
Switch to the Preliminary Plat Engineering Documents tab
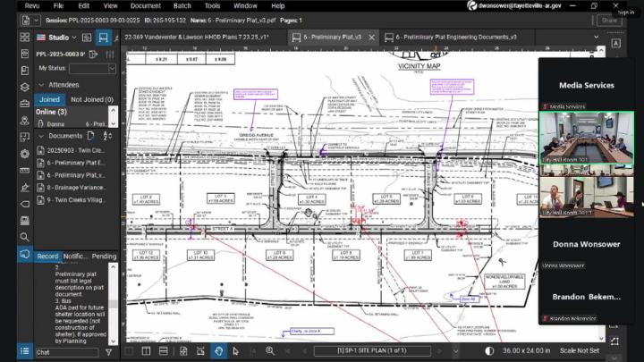pyautogui.click(x=456, y=37)
